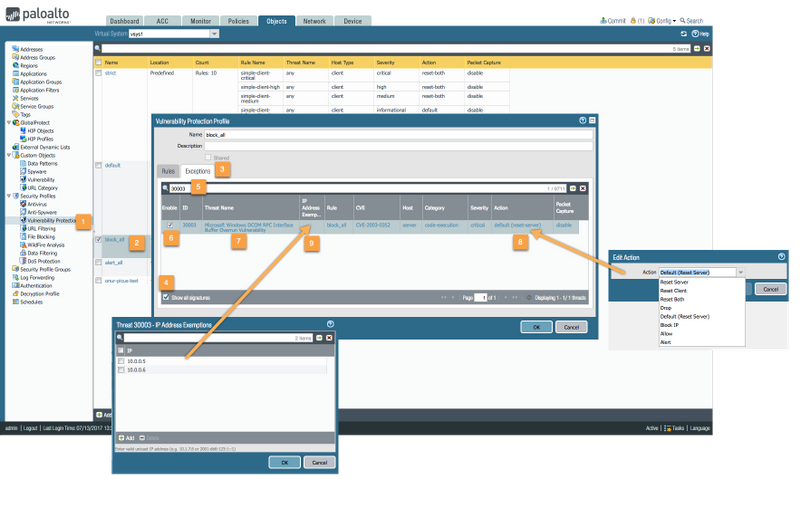The width and height of the screenshot is (800, 507).
Task: Check the strict profile row checkbox
Action: (x=98, y=73)
